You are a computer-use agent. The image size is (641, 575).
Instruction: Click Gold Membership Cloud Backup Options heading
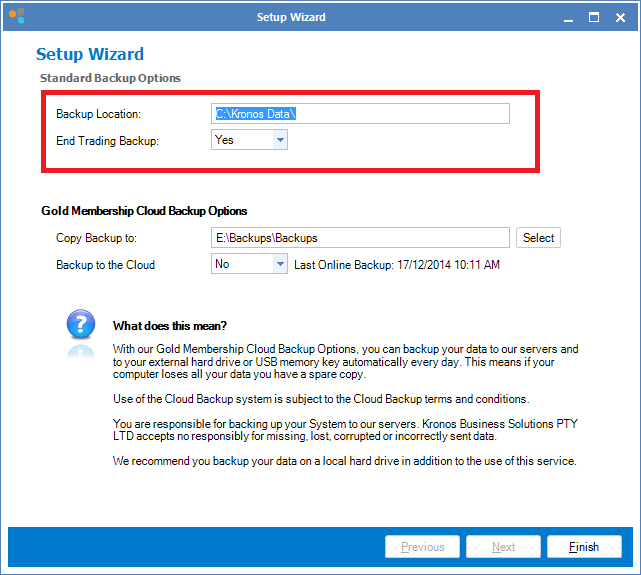click(x=144, y=211)
